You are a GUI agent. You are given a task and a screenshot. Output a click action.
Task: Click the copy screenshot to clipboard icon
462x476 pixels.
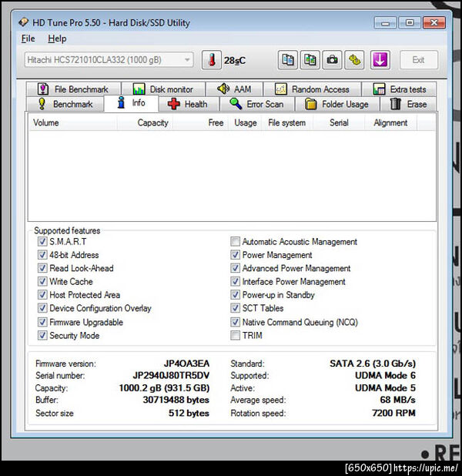pyautogui.click(x=310, y=60)
